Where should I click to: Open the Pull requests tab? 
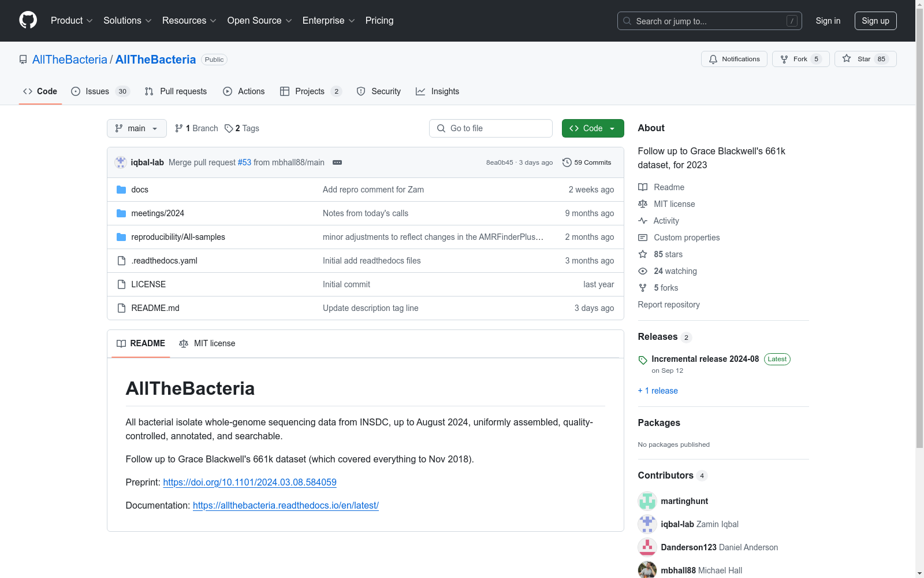(x=176, y=91)
